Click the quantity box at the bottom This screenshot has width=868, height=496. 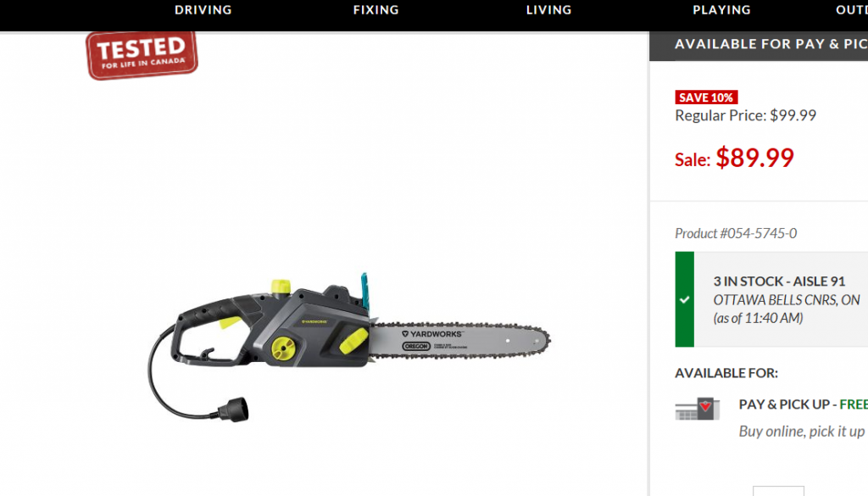[x=778, y=491]
